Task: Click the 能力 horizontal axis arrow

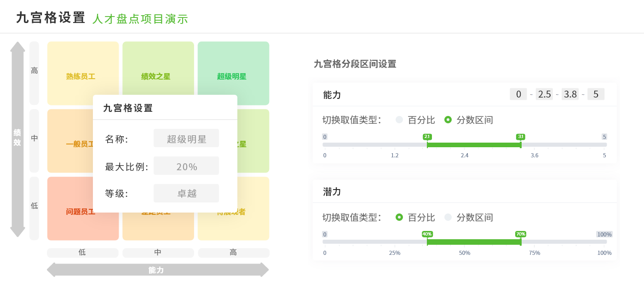Action: tap(158, 270)
